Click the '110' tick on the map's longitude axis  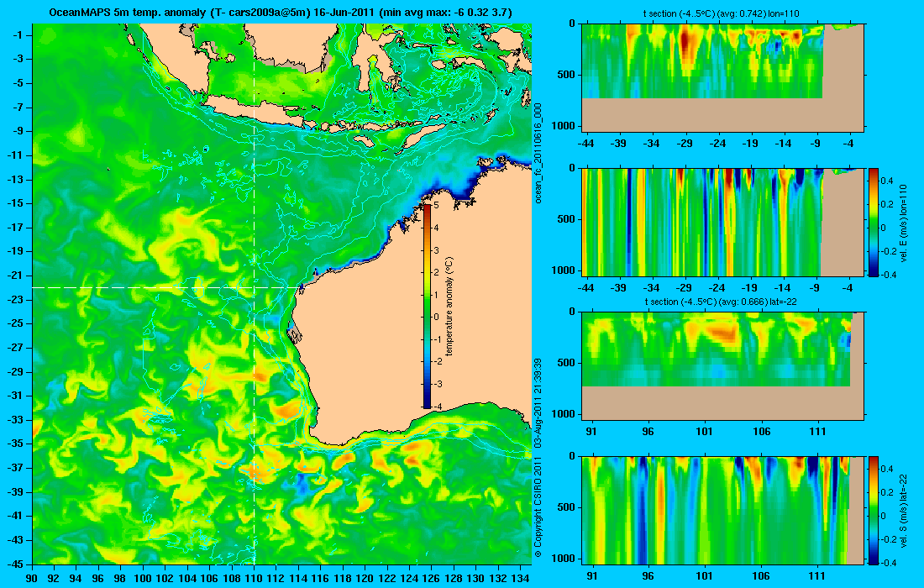click(x=254, y=578)
